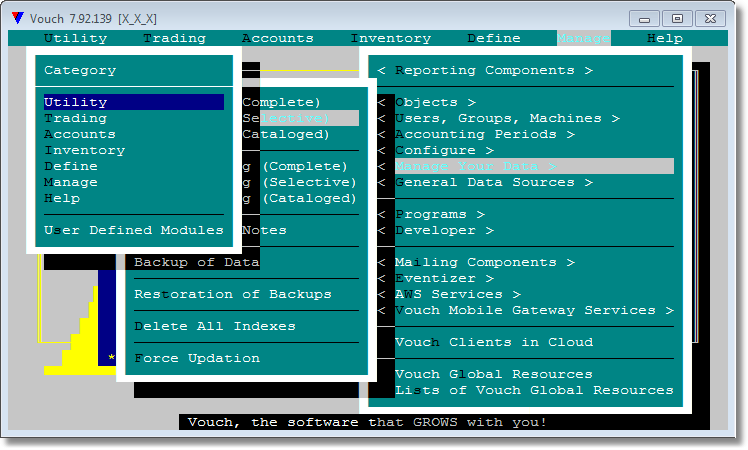
Task: Expand the General Data Sources submenu
Action: [485, 182]
